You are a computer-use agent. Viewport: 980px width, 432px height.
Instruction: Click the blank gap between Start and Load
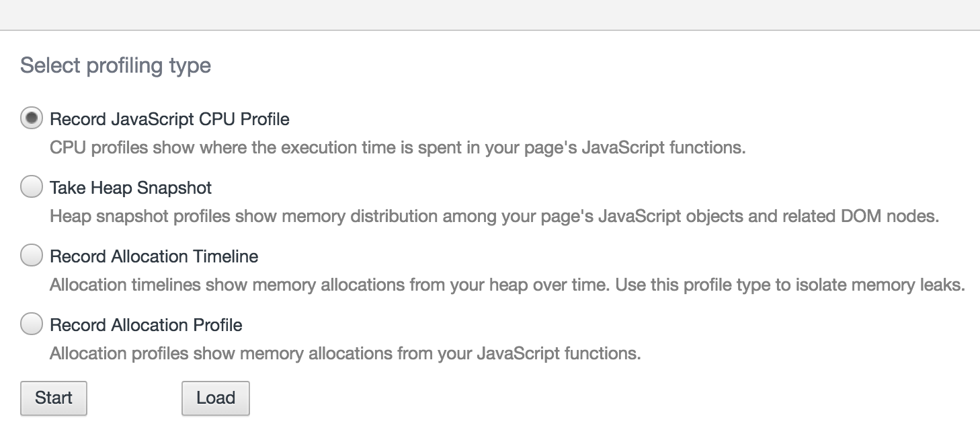(x=134, y=398)
